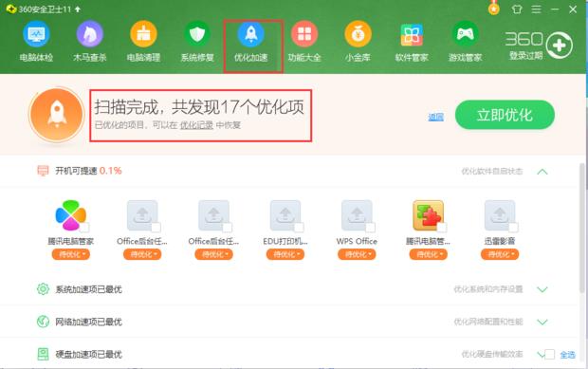
Task: Tick the checkbox on 迅雷影音 item
Action: [x=513, y=228]
